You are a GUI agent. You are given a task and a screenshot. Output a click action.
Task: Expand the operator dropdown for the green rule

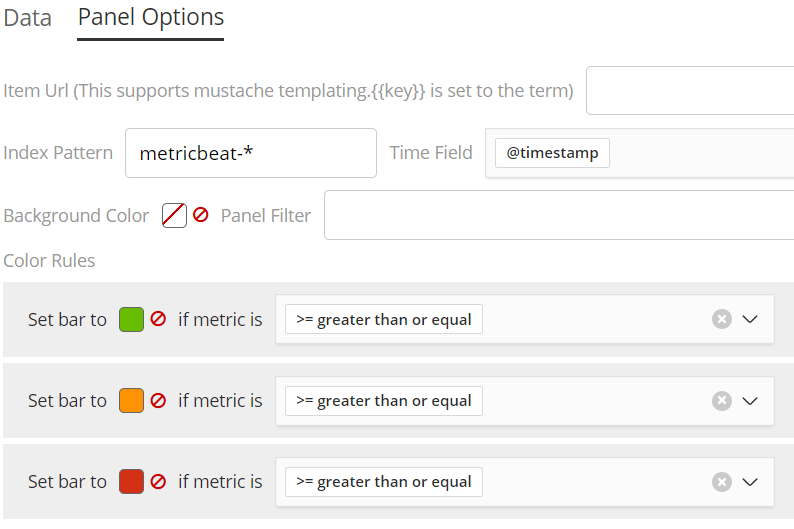point(751,319)
